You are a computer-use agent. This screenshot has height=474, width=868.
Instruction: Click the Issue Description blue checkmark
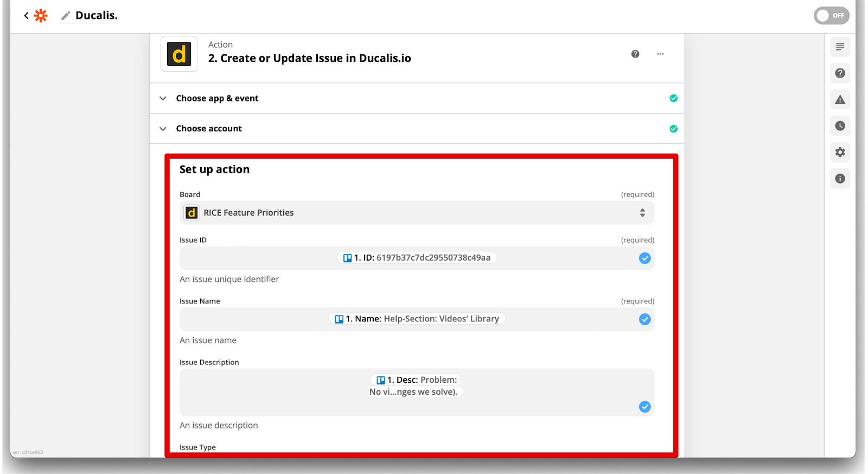(x=644, y=407)
